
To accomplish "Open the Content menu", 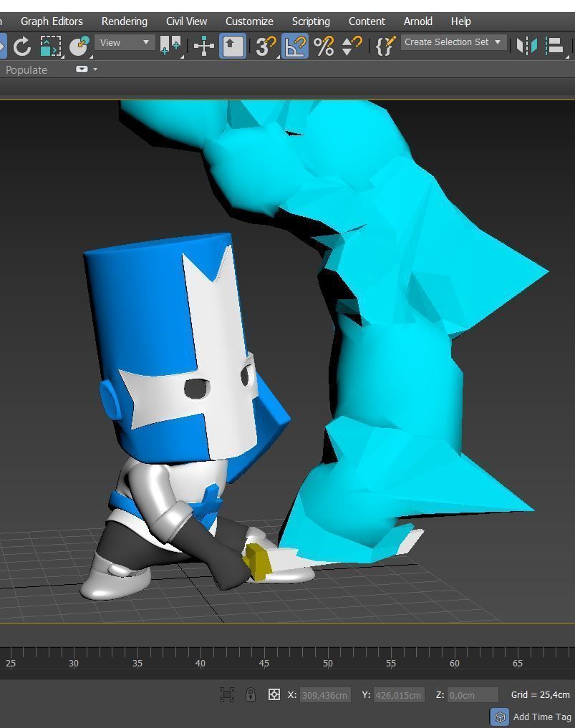I will tap(367, 21).
